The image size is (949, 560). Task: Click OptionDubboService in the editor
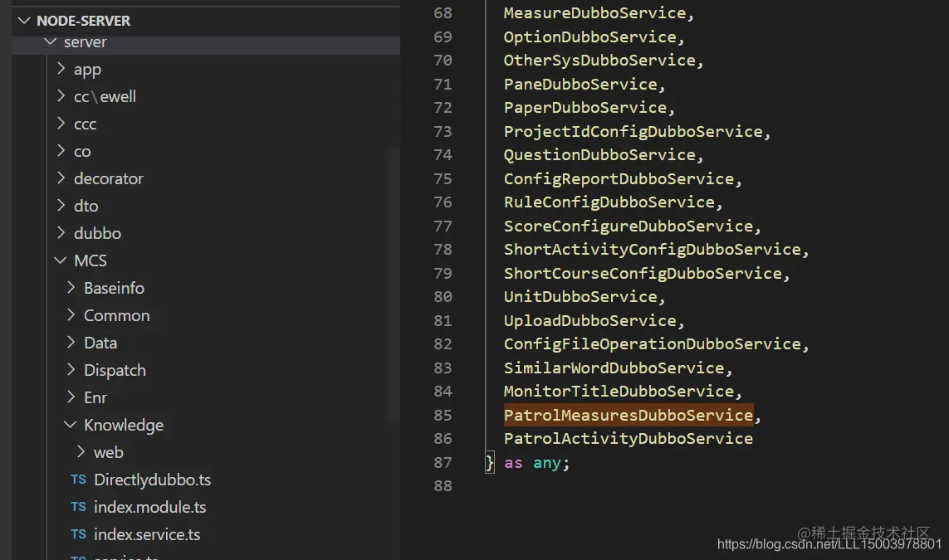(x=590, y=37)
